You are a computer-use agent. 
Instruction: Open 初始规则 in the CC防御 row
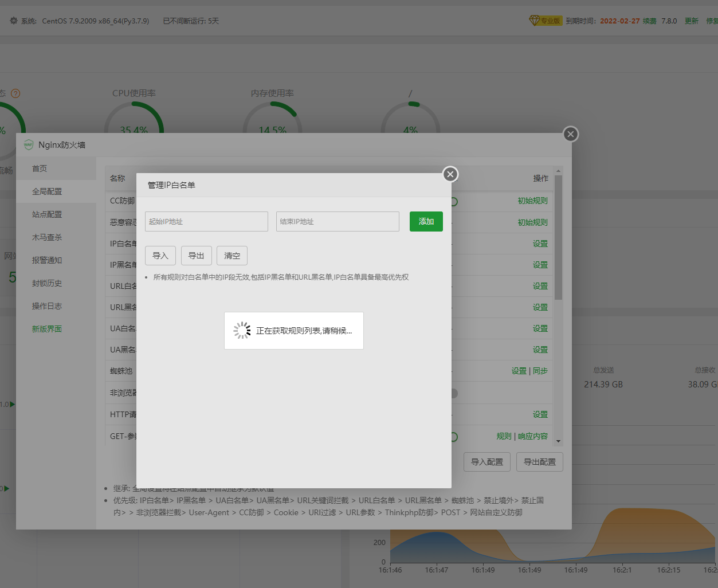(x=532, y=201)
